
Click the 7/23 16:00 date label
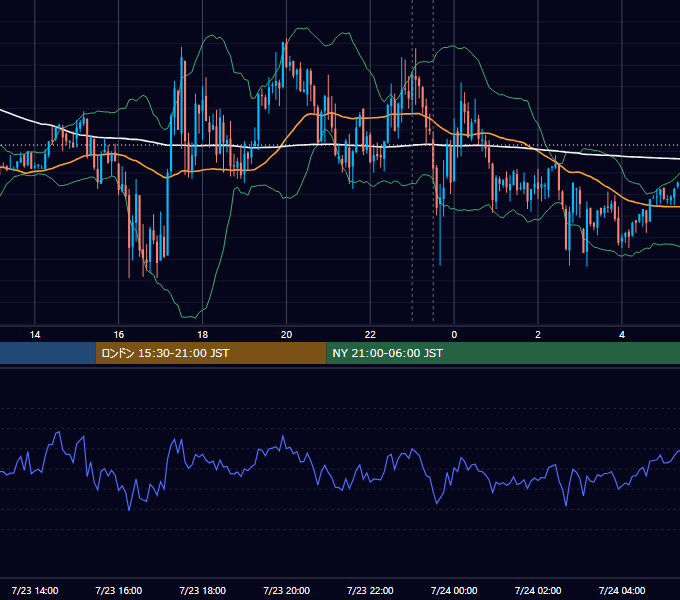click(x=118, y=590)
